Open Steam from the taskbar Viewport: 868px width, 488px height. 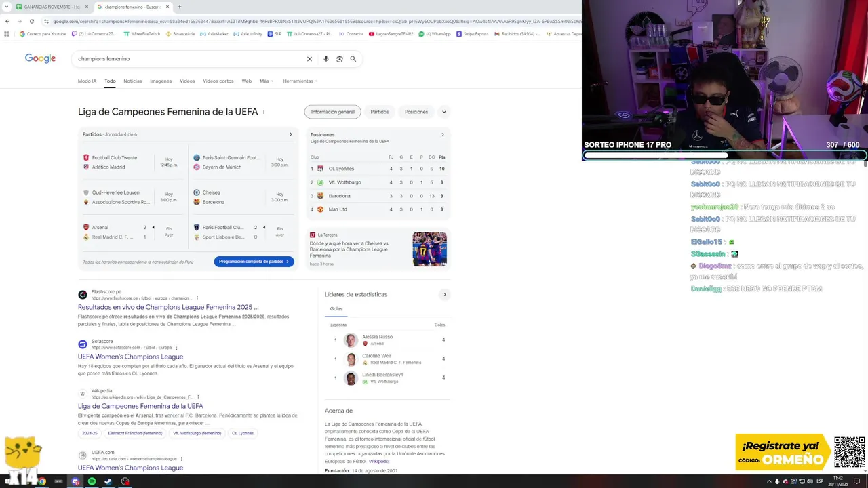pos(108,481)
